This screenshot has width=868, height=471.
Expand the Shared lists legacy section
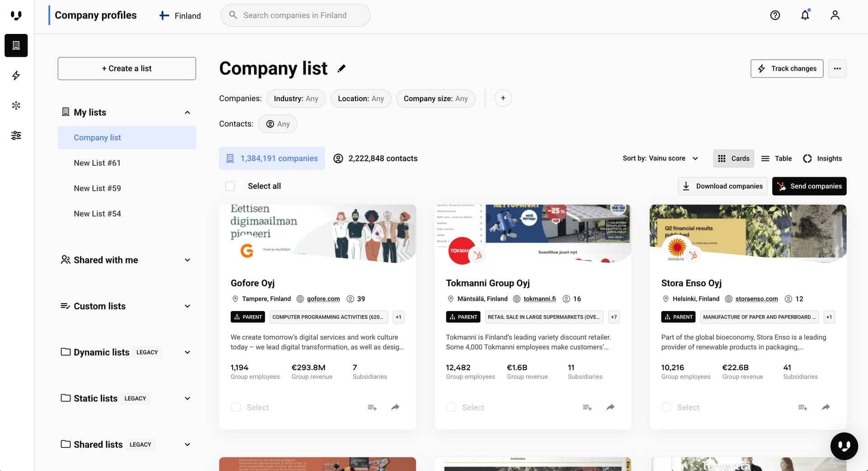[187, 444]
